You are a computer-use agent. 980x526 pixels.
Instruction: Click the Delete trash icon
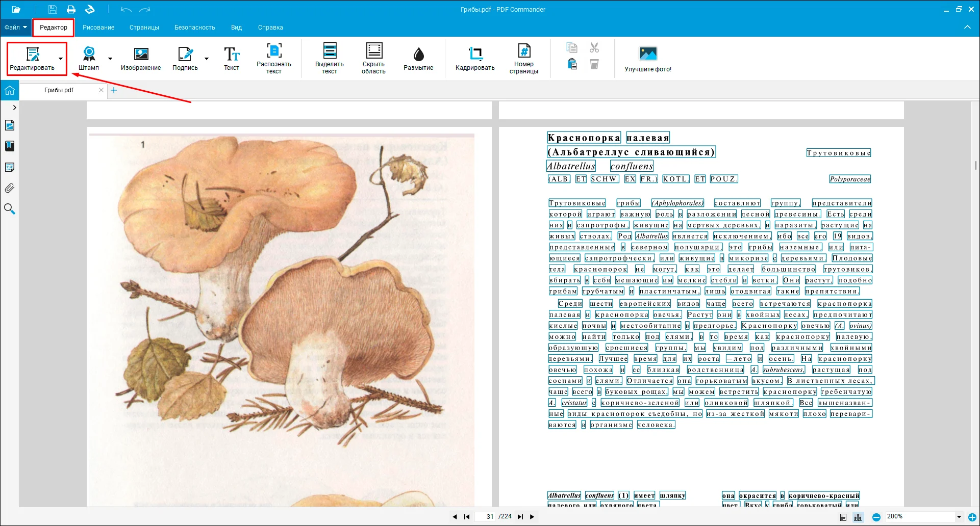[594, 64]
